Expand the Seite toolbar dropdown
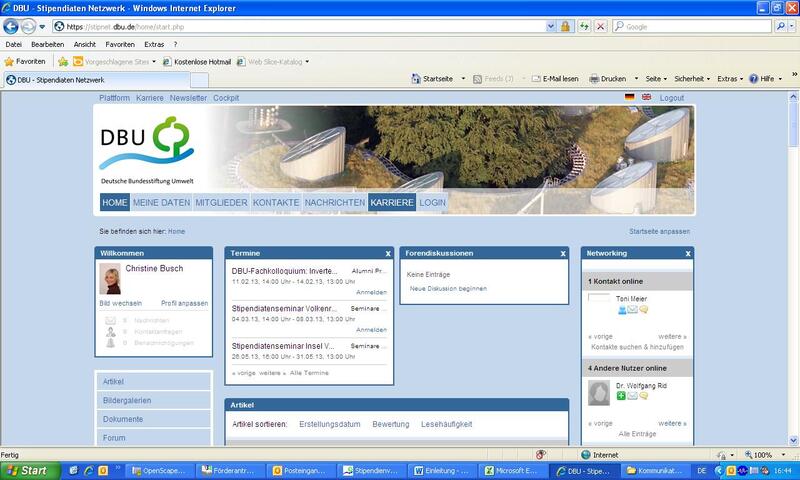This screenshot has height=480, width=800. coord(657,79)
